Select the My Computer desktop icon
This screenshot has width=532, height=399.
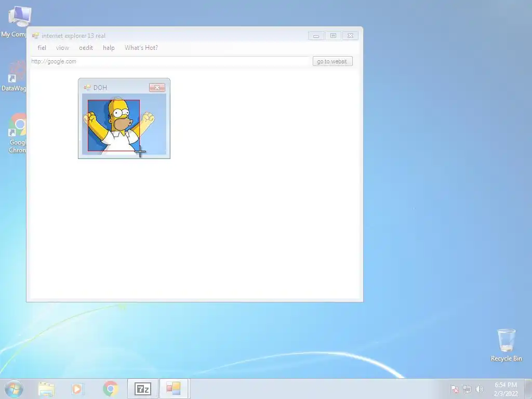[x=15, y=21]
